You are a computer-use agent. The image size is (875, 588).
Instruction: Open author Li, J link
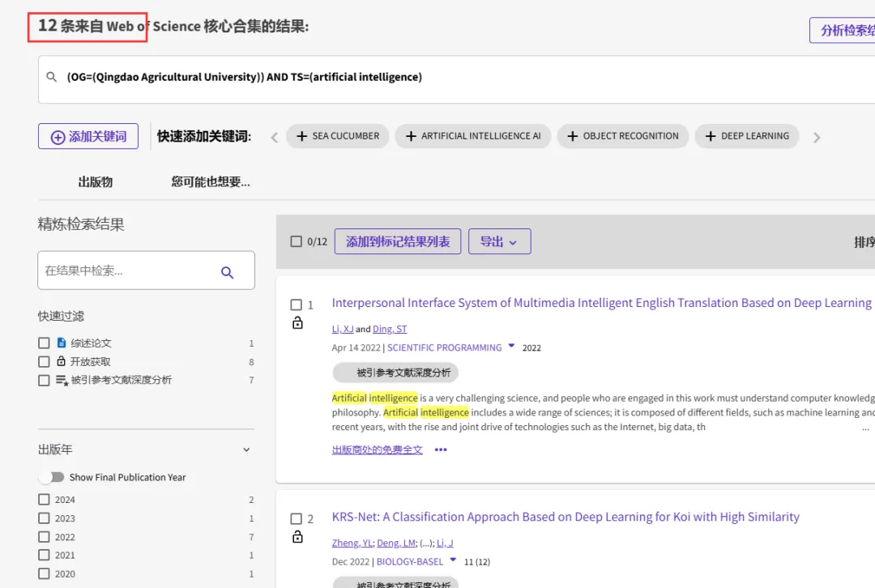445,543
